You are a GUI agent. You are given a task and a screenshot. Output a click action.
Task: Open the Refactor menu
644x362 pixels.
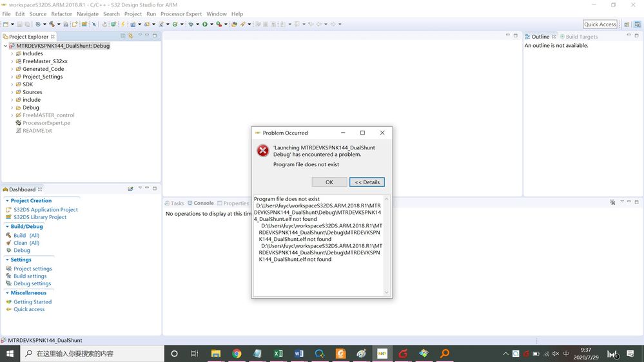pyautogui.click(x=62, y=14)
